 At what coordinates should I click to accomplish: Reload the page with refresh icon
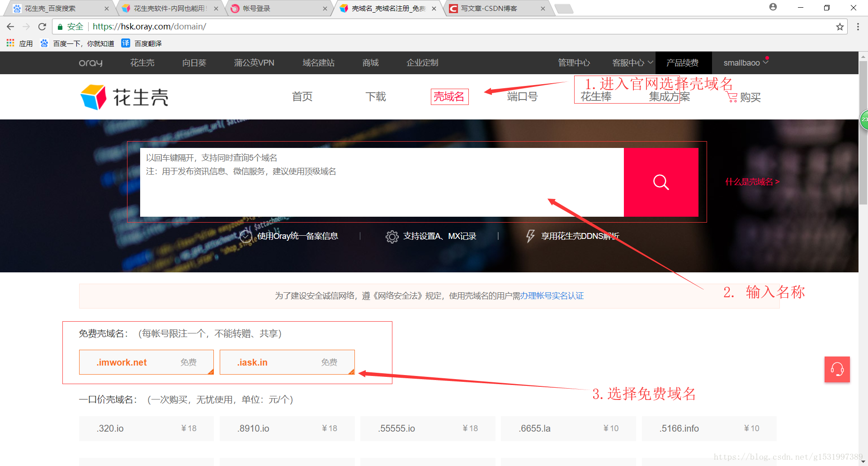42,27
